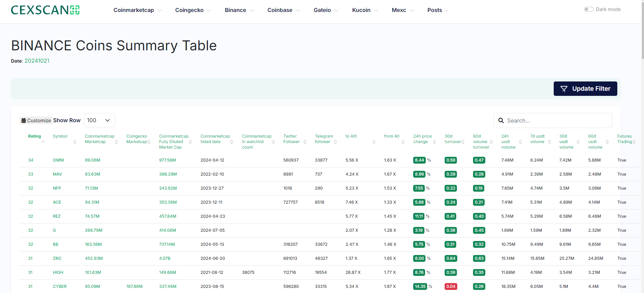Expand the Mexc dropdown chevron
This screenshot has width=644, height=293.
coord(411,11)
